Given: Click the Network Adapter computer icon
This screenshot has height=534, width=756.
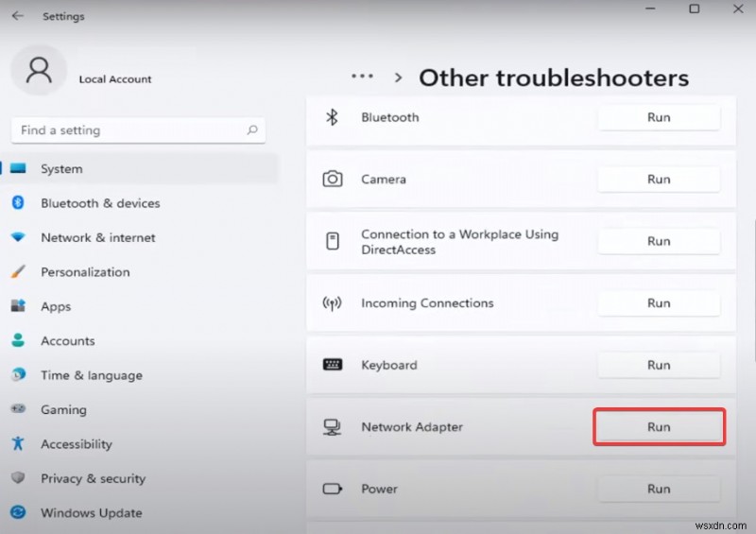Looking at the screenshot, I should [x=332, y=427].
